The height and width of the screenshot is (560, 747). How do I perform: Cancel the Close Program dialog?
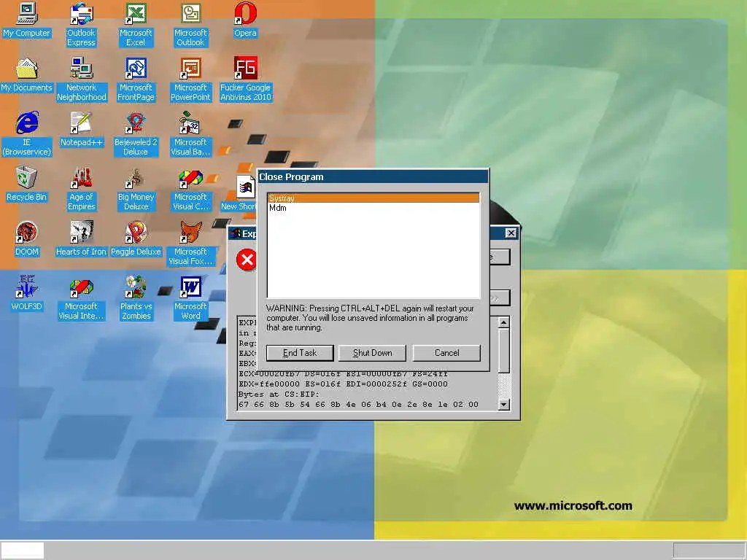446,353
